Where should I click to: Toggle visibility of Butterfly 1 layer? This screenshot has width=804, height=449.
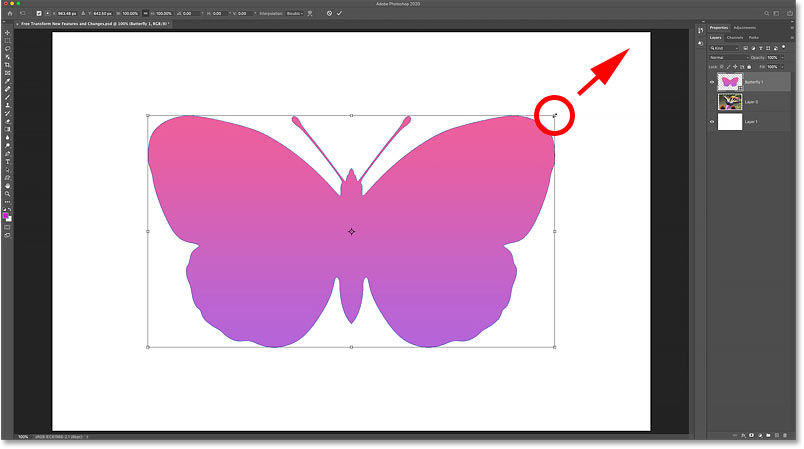(x=712, y=82)
